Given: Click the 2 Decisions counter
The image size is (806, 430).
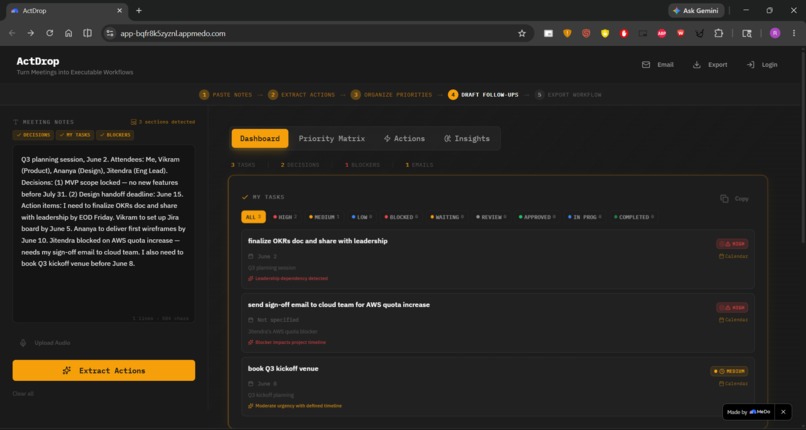Looking at the screenshot, I should pyautogui.click(x=300, y=165).
